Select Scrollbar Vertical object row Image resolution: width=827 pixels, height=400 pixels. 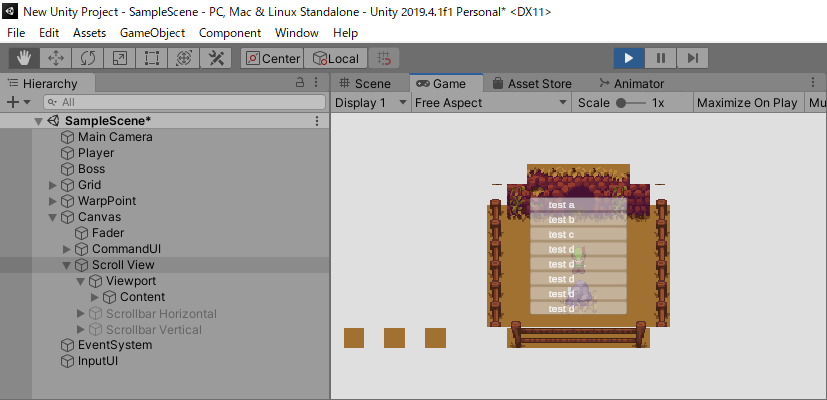point(164,330)
